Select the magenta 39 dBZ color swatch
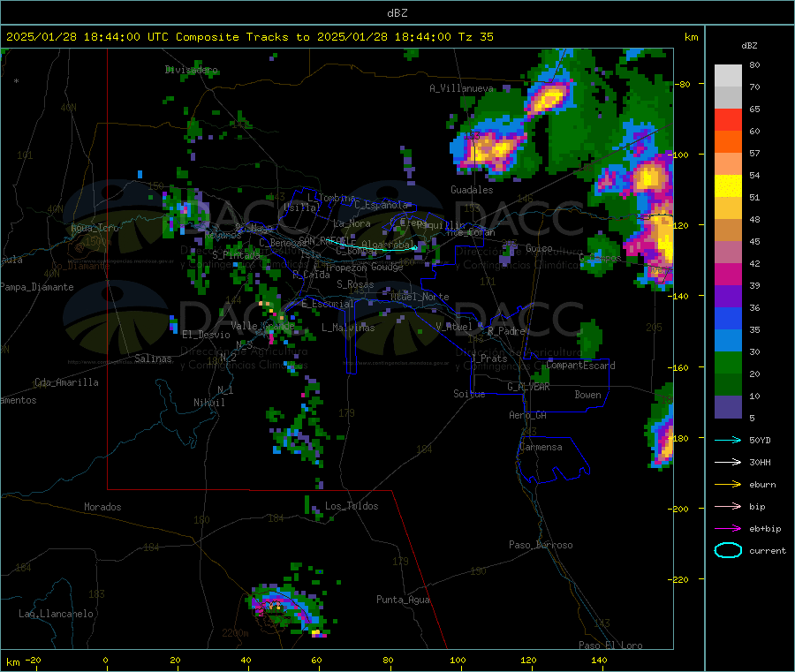 (x=728, y=274)
